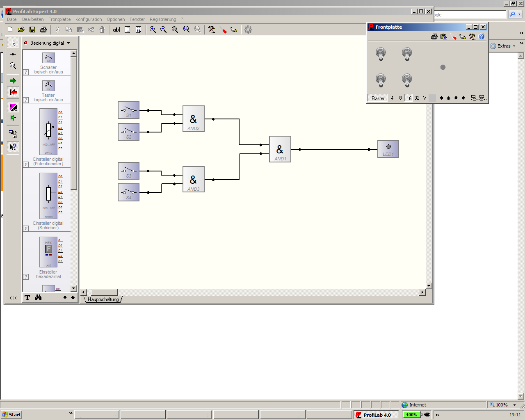Viewport: 525px width, 420px height.
Task: Click the ab| text label tool
Action: 116,30
